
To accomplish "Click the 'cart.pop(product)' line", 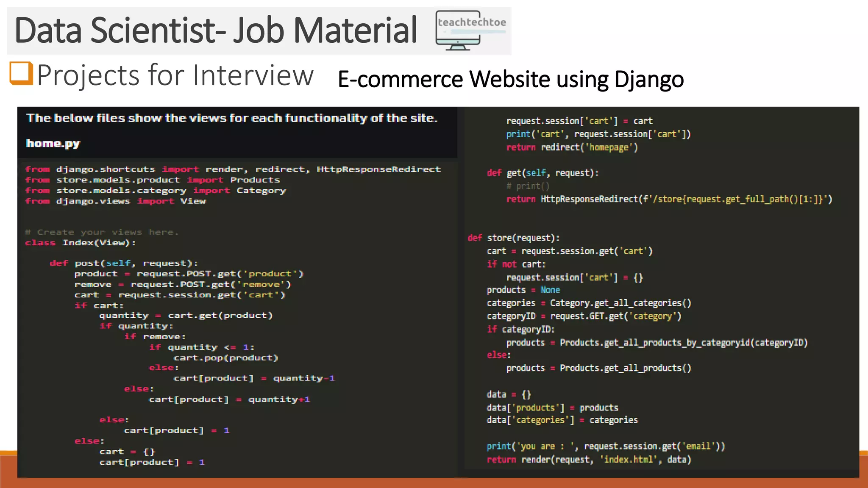I will [226, 358].
